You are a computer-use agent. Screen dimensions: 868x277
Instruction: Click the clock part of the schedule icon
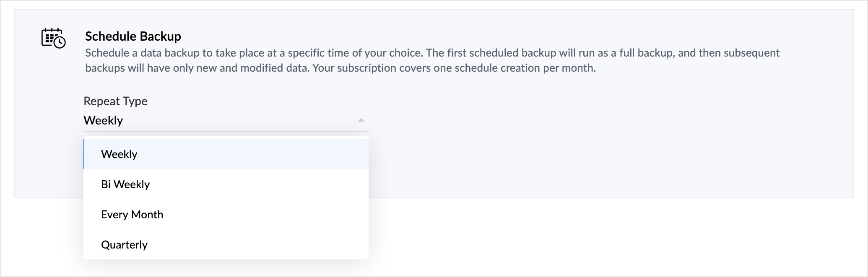[60, 43]
